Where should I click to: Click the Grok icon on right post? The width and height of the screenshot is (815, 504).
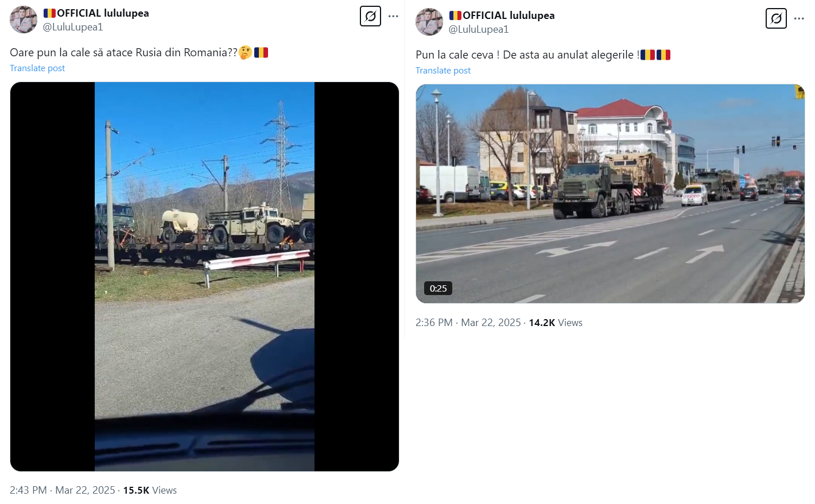click(776, 18)
